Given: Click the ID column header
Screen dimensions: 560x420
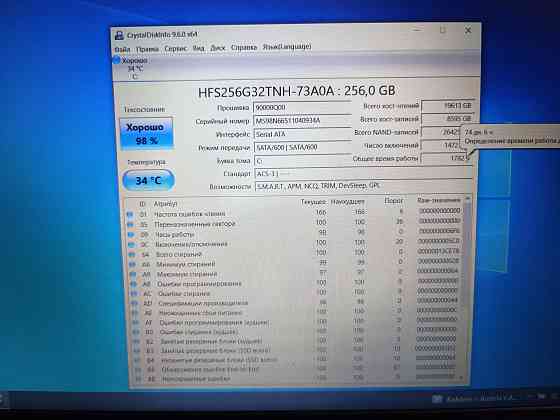Looking at the screenshot, I should coord(142,204).
